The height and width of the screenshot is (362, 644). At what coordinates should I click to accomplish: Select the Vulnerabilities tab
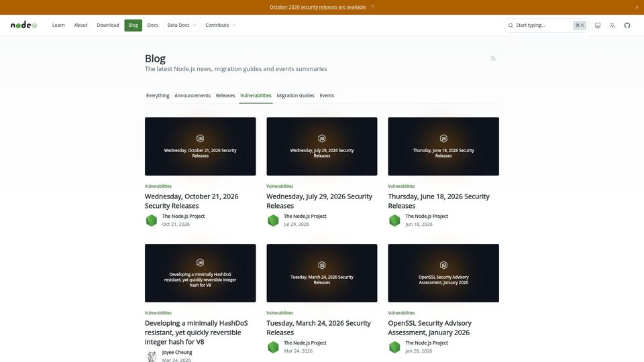pos(256,96)
